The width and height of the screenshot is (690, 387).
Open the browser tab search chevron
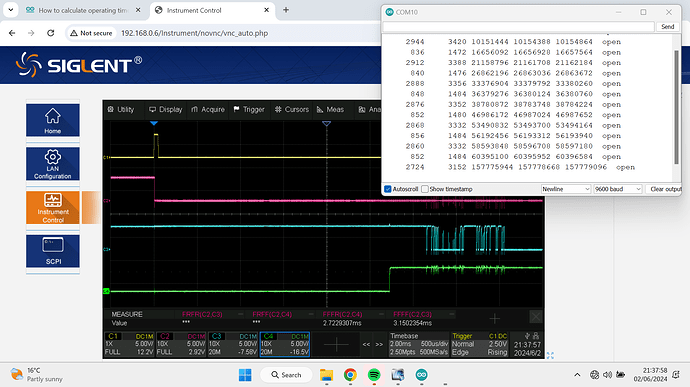coord(11,10)
